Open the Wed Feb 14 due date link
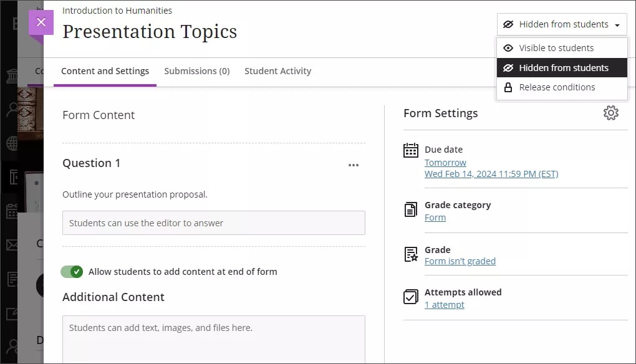This screenshot has width=636, height=364. (x=491, y=173)
